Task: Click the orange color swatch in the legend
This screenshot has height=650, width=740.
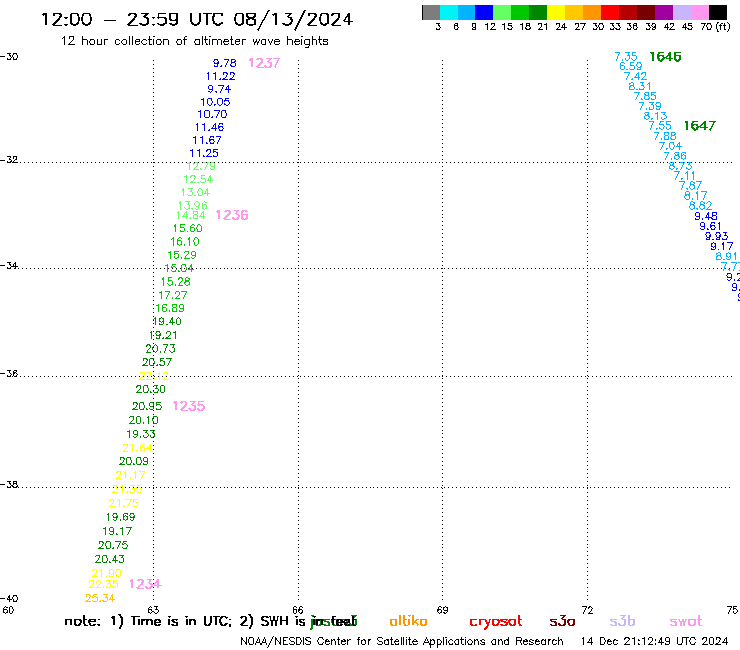Action: click(x=592, y=12)
